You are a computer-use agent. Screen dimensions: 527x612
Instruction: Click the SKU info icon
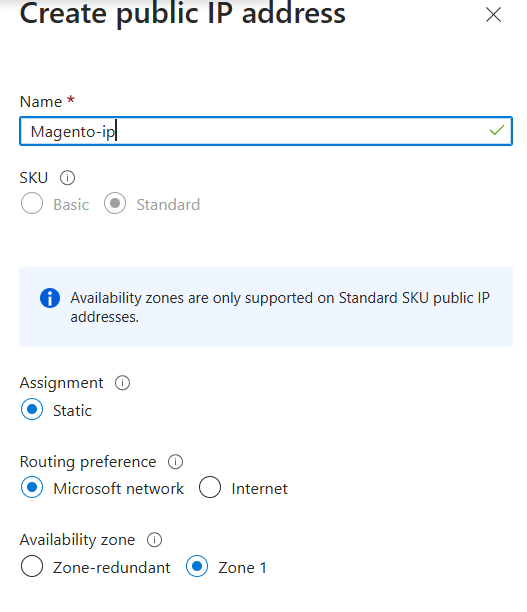pyautogui.click(x=67, y=178)
